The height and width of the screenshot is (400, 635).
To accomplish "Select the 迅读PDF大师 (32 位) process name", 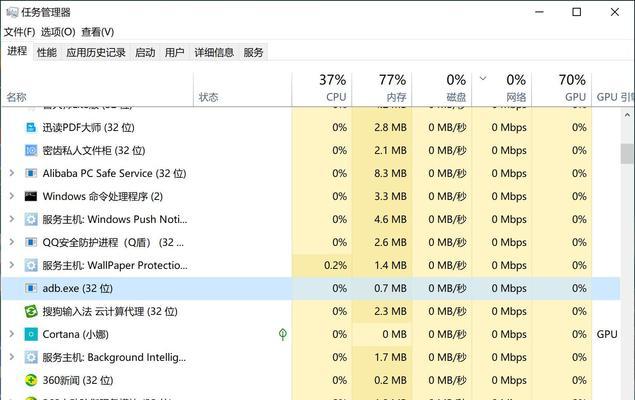I will (x=89, y=128).
